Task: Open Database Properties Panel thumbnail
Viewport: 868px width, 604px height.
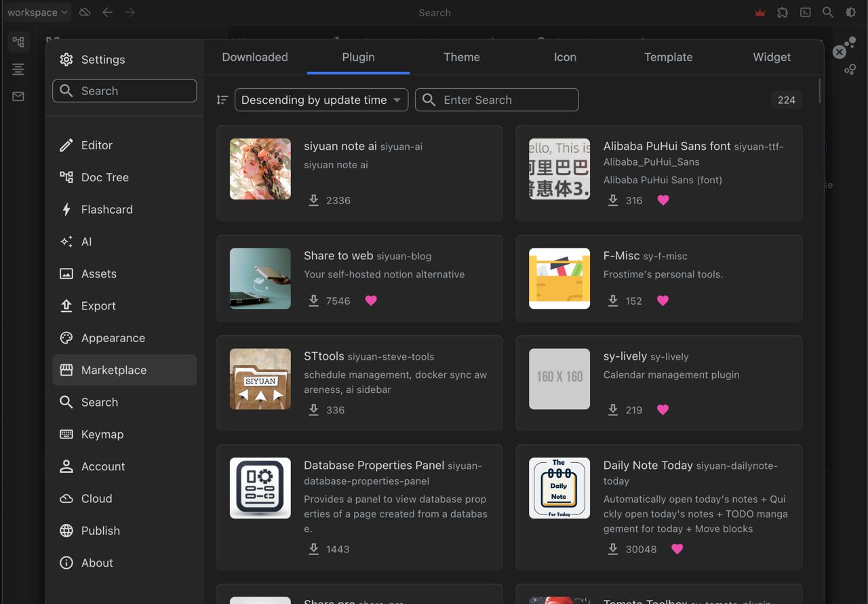Action: click(x=260, y=488)
